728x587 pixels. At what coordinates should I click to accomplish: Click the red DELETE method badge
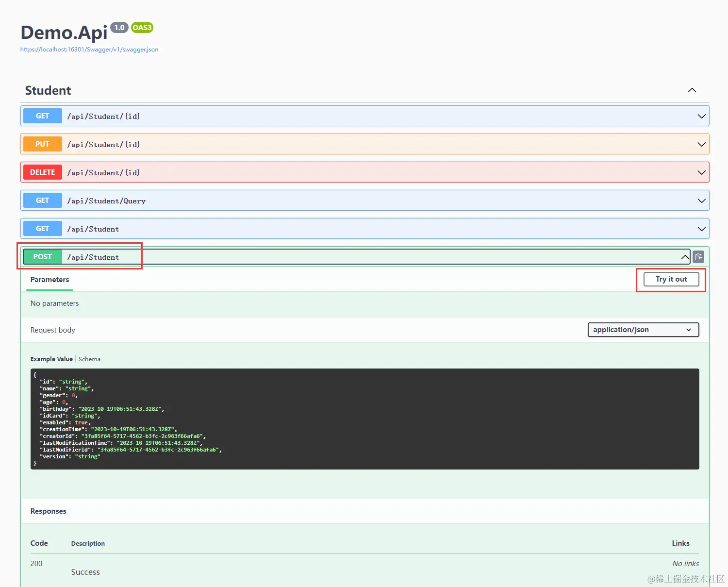click(x=43, y=172)
